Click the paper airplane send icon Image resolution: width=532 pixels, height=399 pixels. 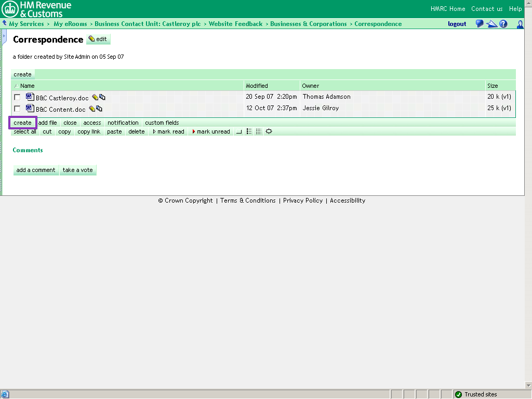pyautogui.click(x=491, y=24)
